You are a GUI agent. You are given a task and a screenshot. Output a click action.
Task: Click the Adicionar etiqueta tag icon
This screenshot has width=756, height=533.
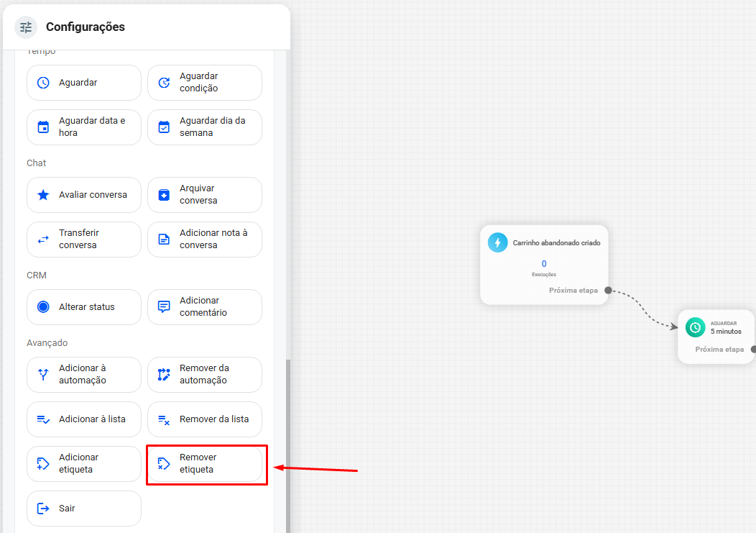pyautogui.click(x=43, y=463)
